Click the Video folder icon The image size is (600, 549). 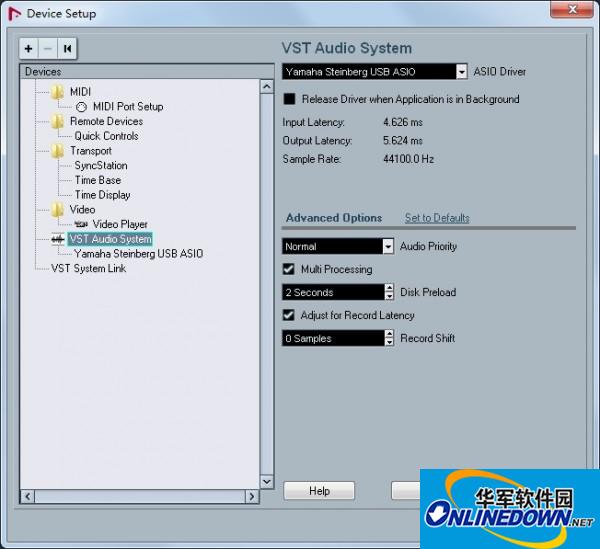tap(58, 210)
